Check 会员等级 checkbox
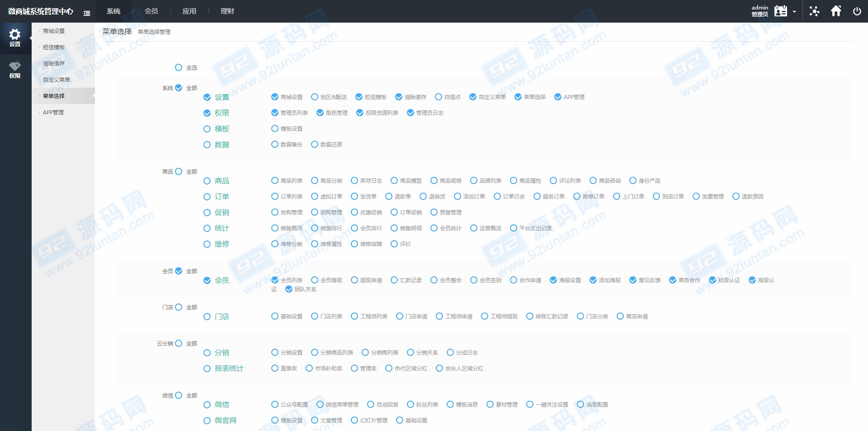 [315, 280]
